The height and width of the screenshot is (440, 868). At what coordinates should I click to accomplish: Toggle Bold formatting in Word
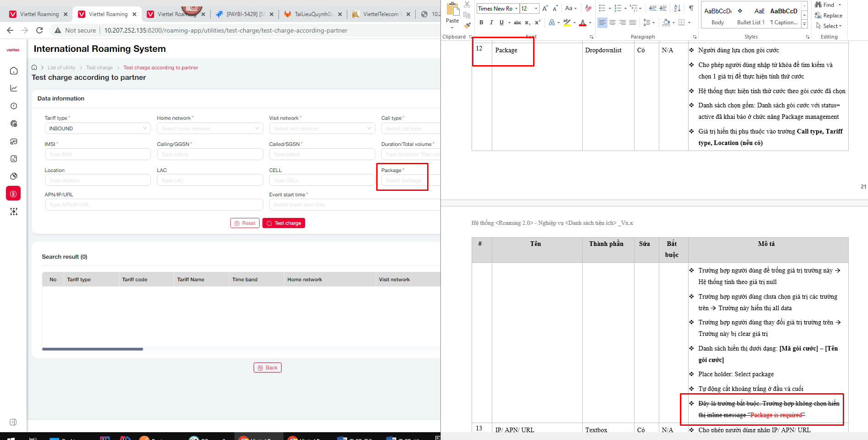[481, 22]
